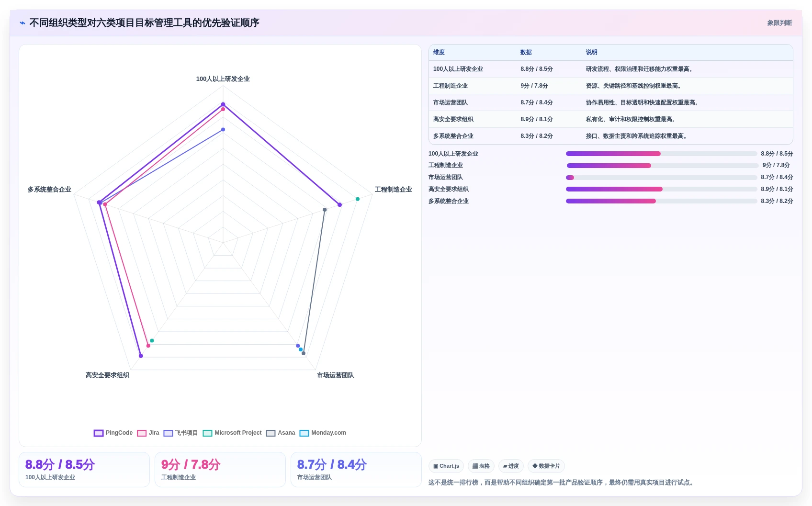
Task: Click radar axis label 多系统整合企业
Action: 49,190
